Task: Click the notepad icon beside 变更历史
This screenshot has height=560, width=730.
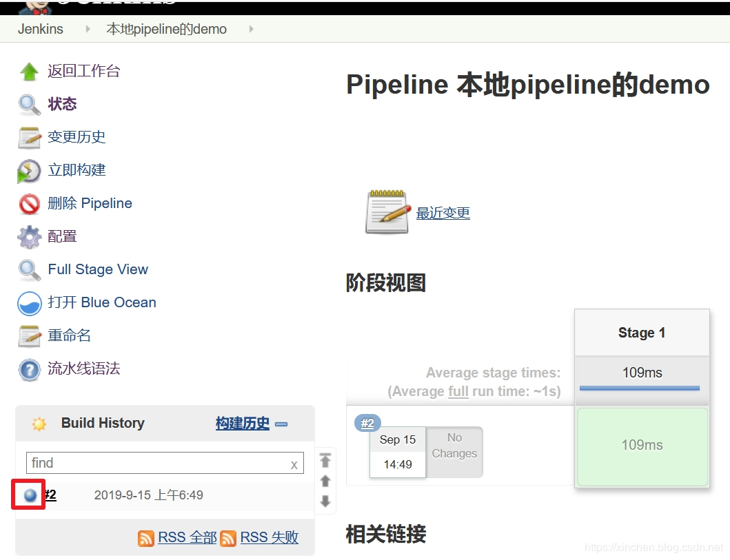Action: pyautogui.click(x=30, y=138)
